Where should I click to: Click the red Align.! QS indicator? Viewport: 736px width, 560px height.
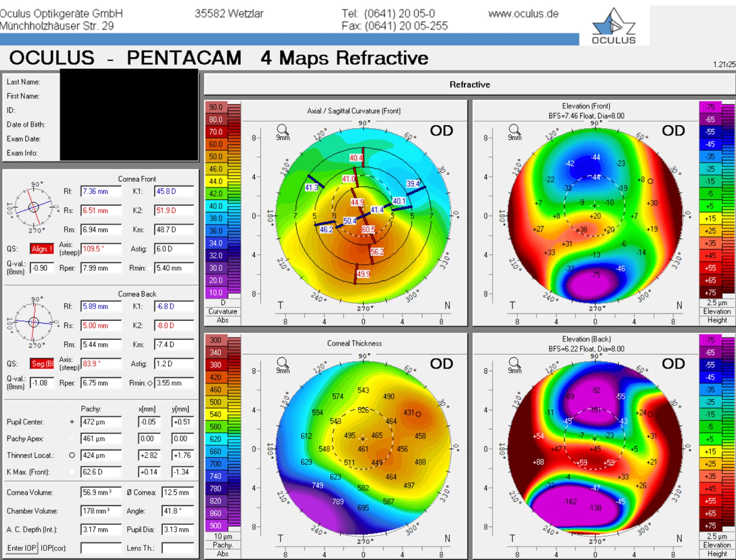[43, 249]
